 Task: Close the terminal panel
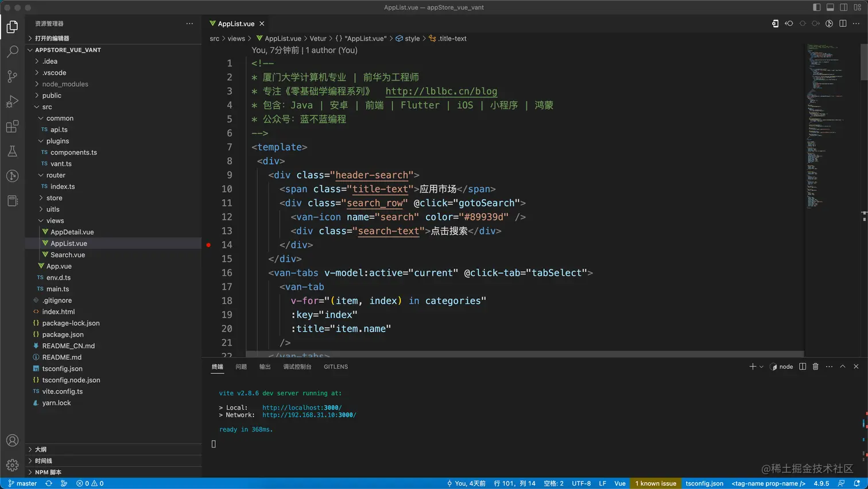point(856,367)
